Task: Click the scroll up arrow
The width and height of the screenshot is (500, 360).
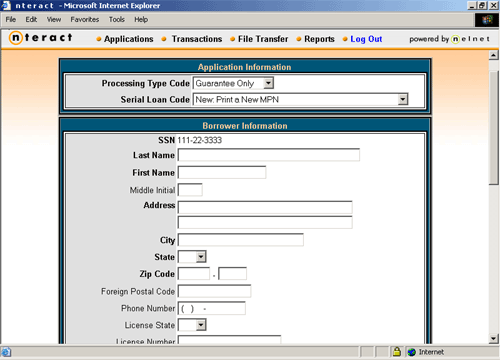Action: point(494,55)
